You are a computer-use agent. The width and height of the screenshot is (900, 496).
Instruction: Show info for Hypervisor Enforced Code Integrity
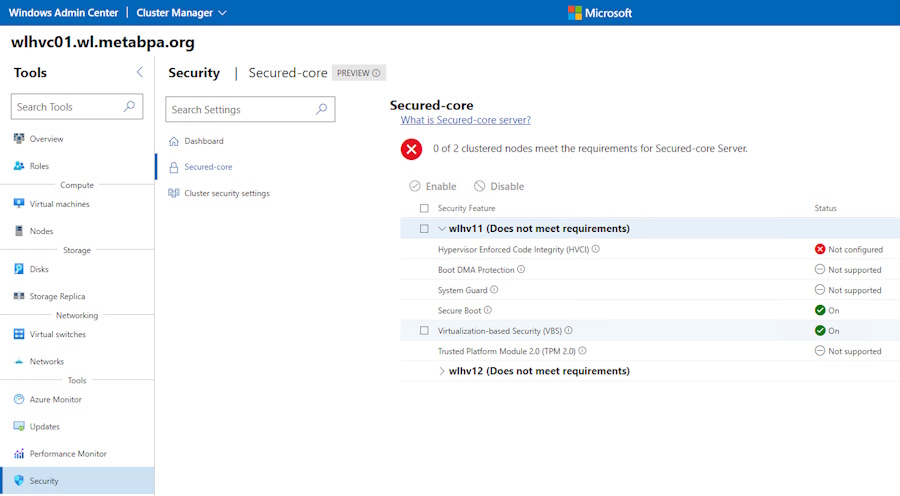[x=596, y=249]
